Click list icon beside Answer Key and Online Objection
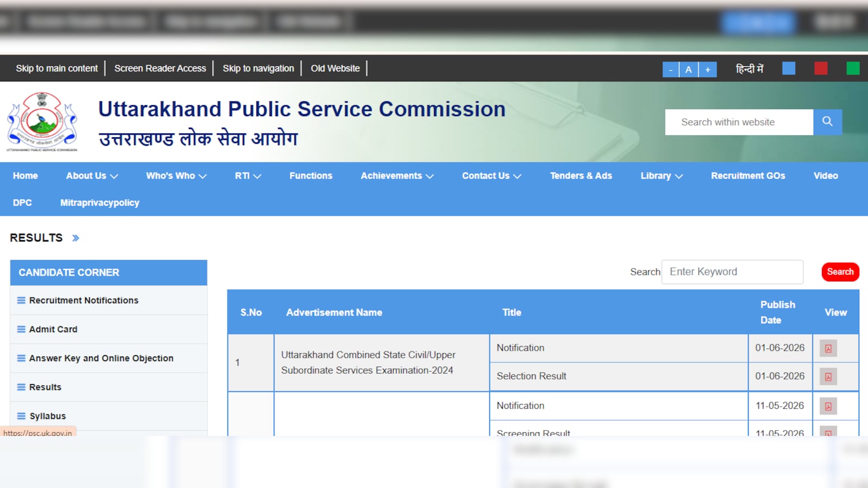 coord(21,358)
